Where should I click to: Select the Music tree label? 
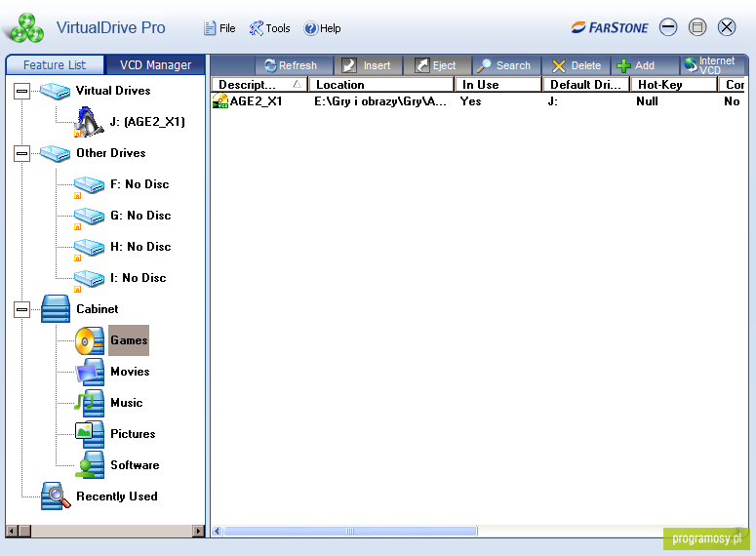click(x=127, y=403)
